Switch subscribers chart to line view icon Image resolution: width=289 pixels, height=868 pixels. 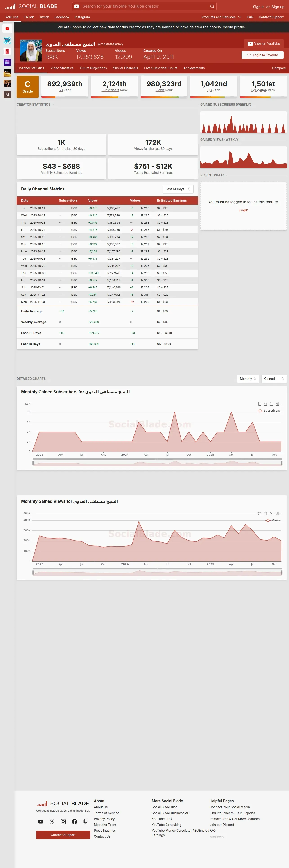point(271,404)
